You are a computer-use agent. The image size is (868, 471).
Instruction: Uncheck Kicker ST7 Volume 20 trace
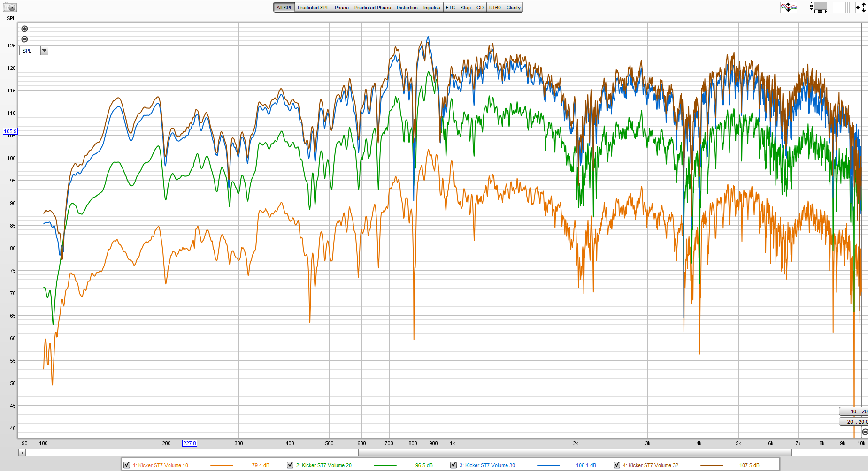pyautogui.click(x=290, y=465)
